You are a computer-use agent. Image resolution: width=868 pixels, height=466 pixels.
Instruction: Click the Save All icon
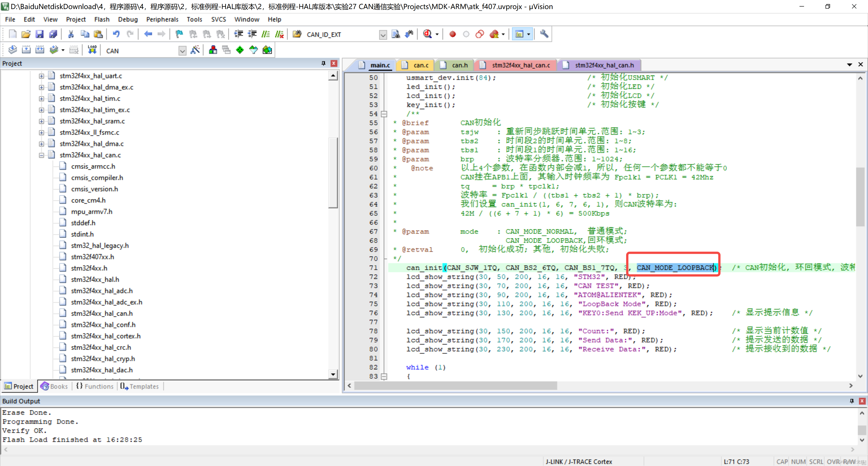pos(53,34)
